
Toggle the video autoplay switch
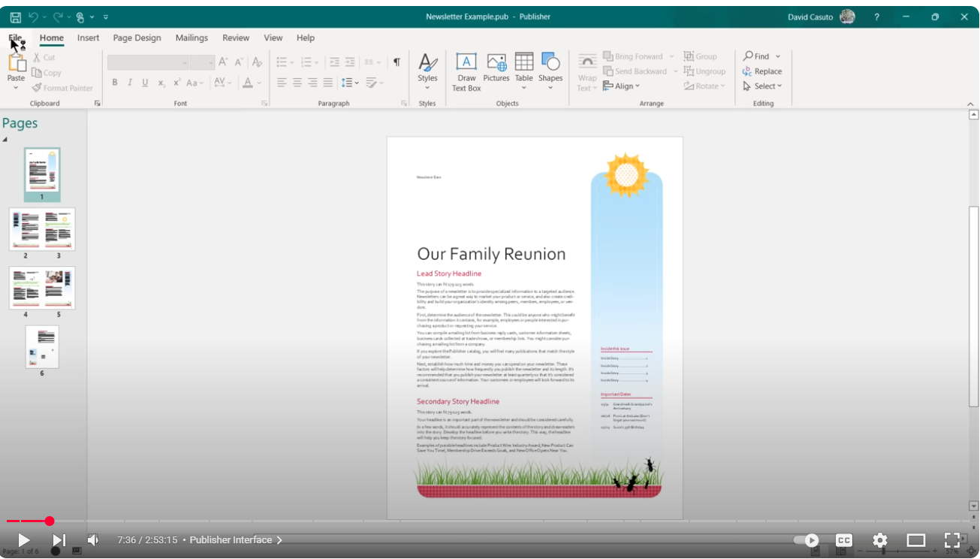point(807,540)
